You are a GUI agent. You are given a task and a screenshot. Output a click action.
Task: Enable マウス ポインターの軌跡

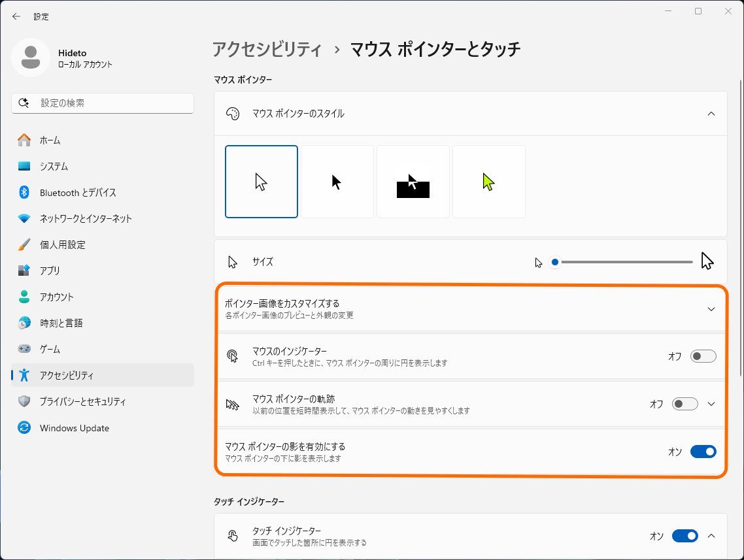coord(685,404)
